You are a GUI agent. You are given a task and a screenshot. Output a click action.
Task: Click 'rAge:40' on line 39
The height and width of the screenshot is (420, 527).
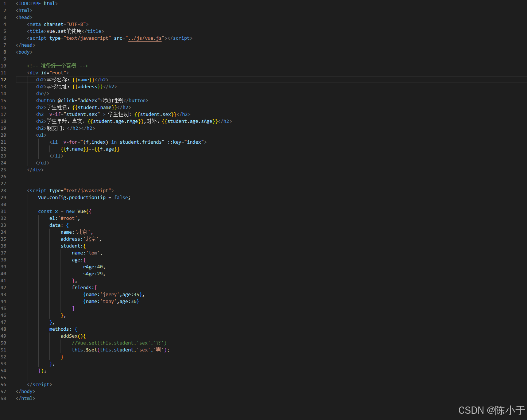(x=93, y=267)
